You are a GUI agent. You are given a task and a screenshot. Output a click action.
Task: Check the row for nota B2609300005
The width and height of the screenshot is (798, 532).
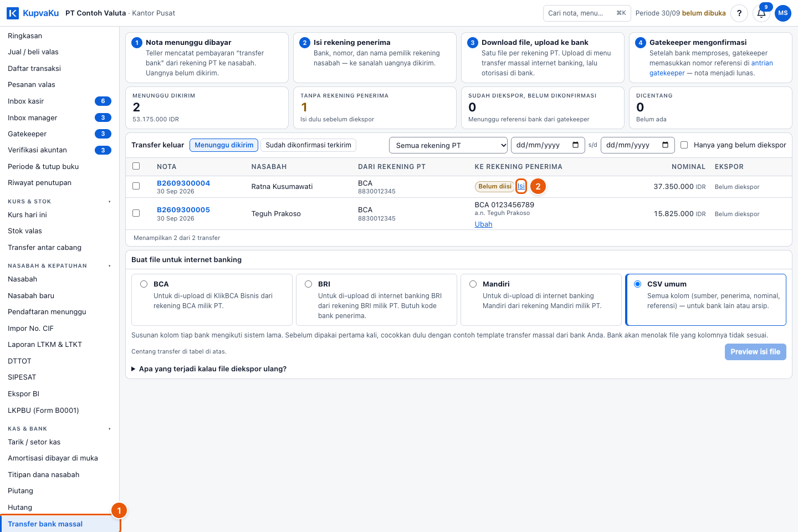pos(136,213)
